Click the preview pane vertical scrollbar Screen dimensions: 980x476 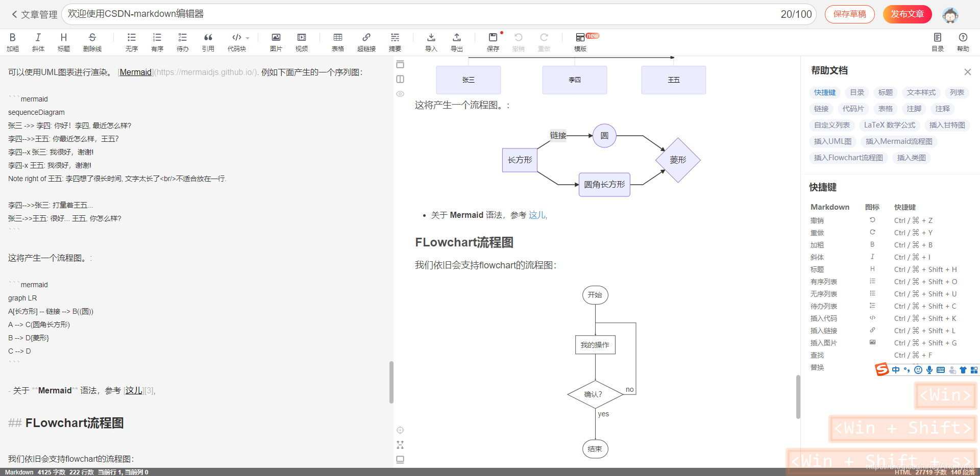click(798, 397)
